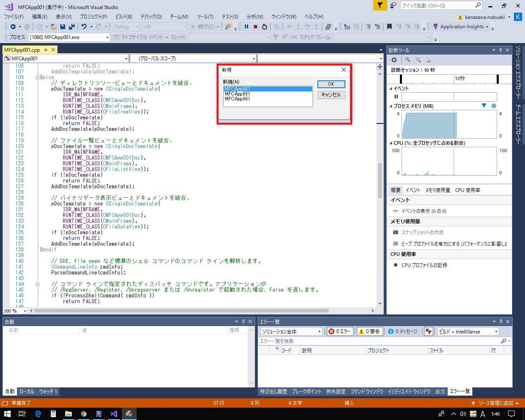Toggle the 0 メッセージ messages filter
The width and height of the screenshot is (525, 420).
click(403, 331)
